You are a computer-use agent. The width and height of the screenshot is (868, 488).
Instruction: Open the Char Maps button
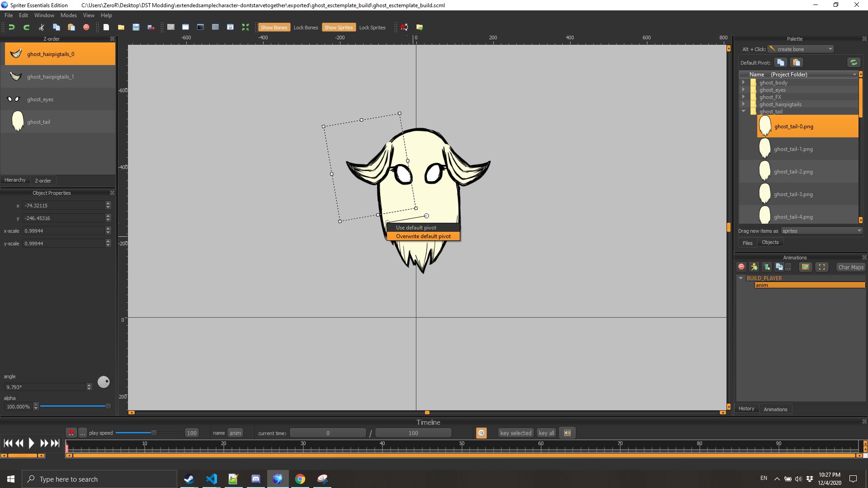click(850, 267)
